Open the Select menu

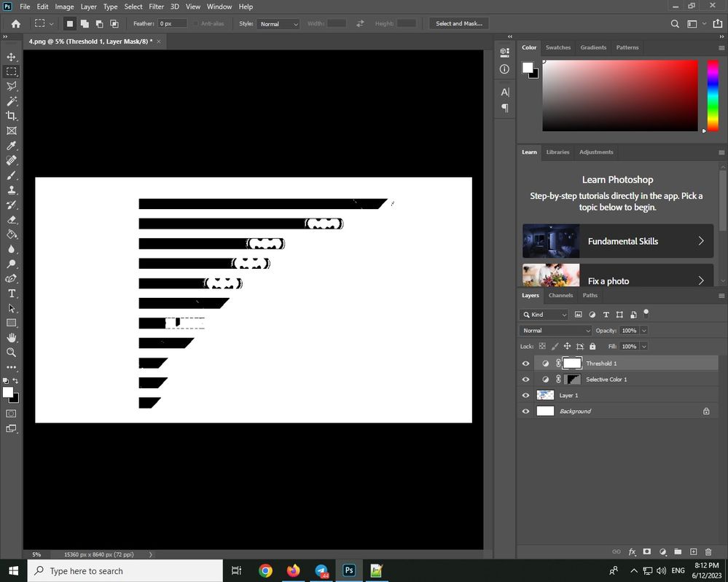[x=133, y=7]
